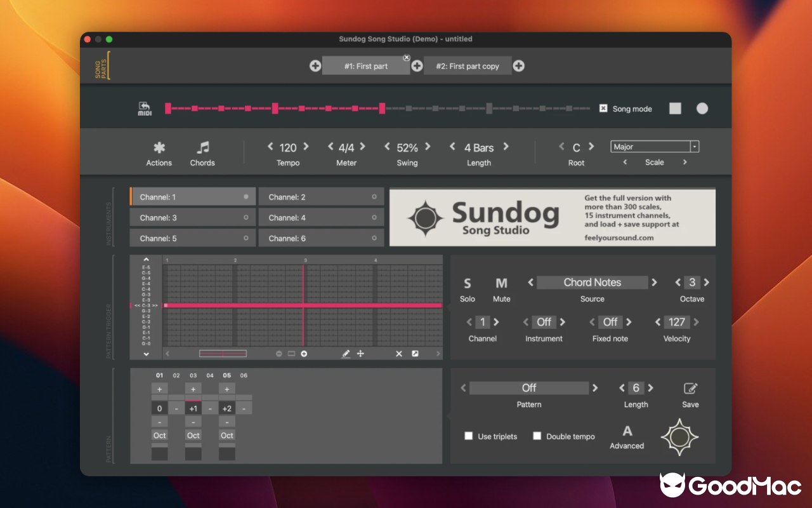The width and height of the screenshot is (812, 508).
Task: Click the zoom-in plus icon on piano roll
Action: 303,354
